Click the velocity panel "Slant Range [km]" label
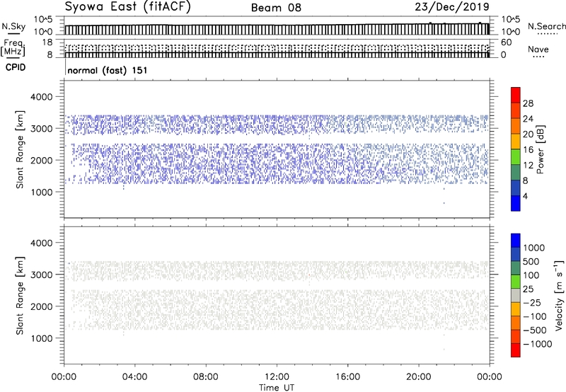 [x=20, y=296]
